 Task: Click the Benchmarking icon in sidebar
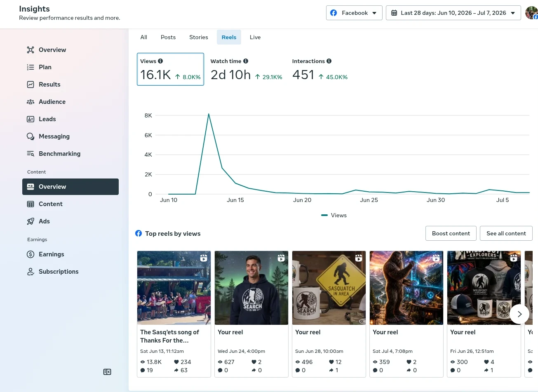pyautogui.click(x=31, y=154)
